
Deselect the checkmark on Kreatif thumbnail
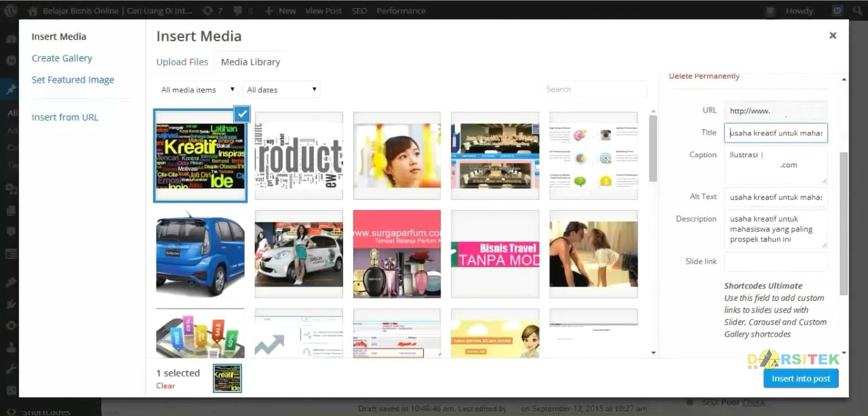243,114
